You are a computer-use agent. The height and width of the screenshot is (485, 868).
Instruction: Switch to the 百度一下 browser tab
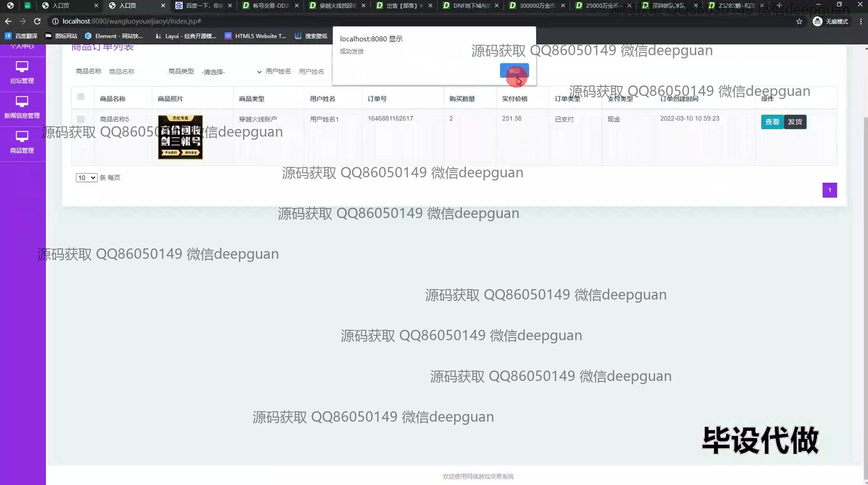point(204,5)
